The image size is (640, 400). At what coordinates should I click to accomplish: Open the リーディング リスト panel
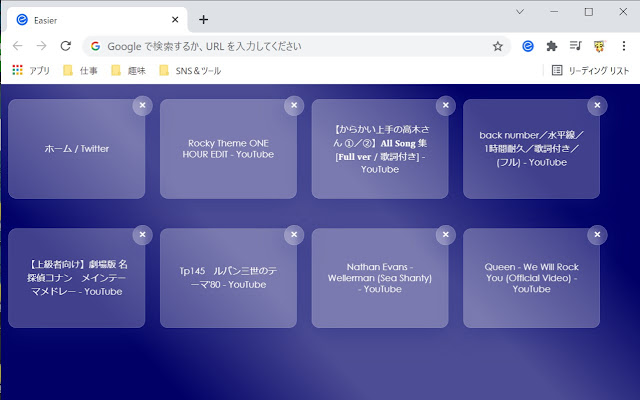[x=590, y=71]
